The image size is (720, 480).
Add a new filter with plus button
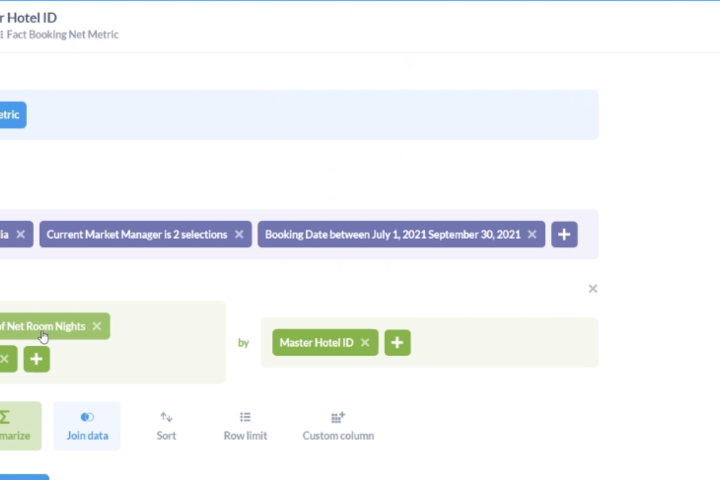click(x=564, y=234)
